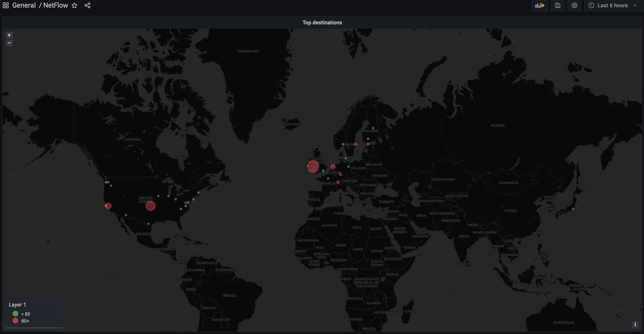
Task: Open the dashboards browser grid icon
Action: click(x=6, y=5)
